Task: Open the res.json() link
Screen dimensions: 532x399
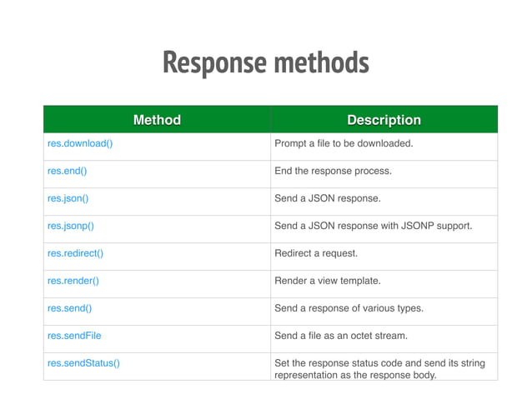Action: (x=68, y=198)
